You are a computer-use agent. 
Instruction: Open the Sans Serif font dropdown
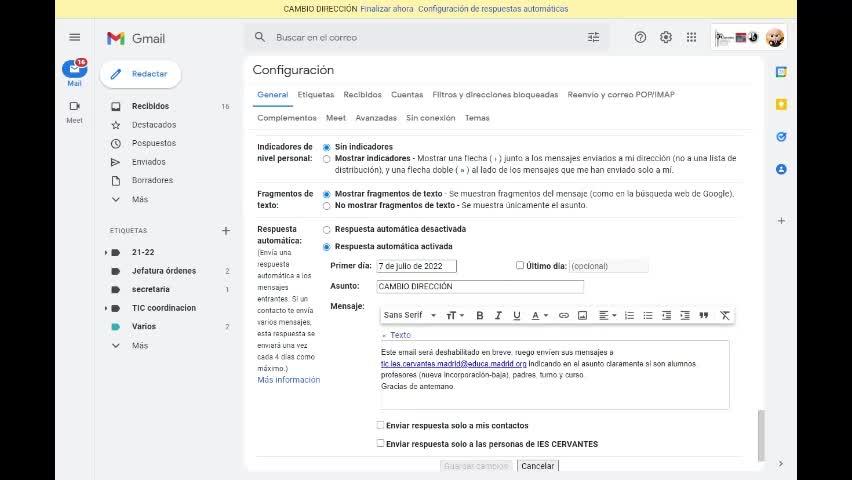click(x=408, y=315)
